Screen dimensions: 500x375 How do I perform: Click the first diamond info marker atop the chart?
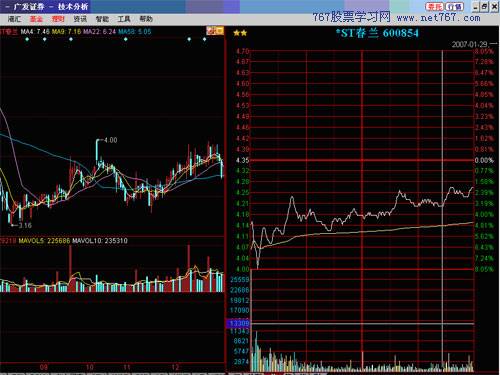(27, 39)
